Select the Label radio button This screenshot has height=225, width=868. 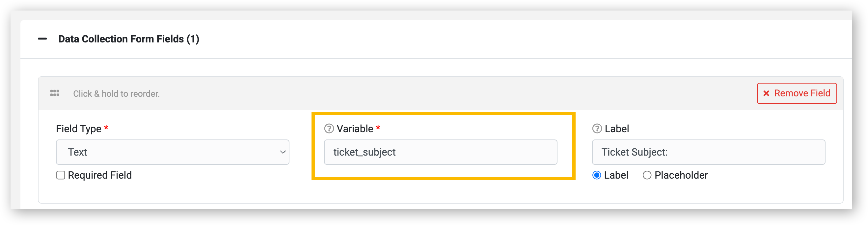[597, 175]
